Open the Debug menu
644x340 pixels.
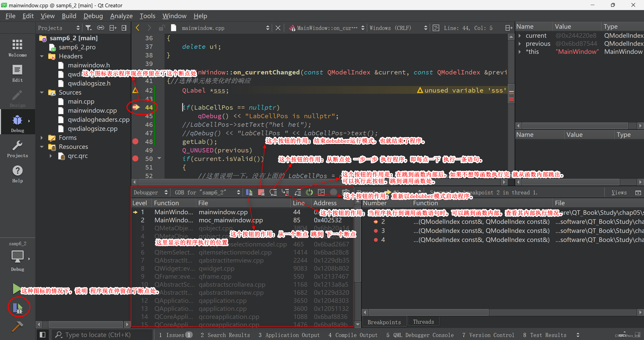pyautogui.click(x=93, y=16)
